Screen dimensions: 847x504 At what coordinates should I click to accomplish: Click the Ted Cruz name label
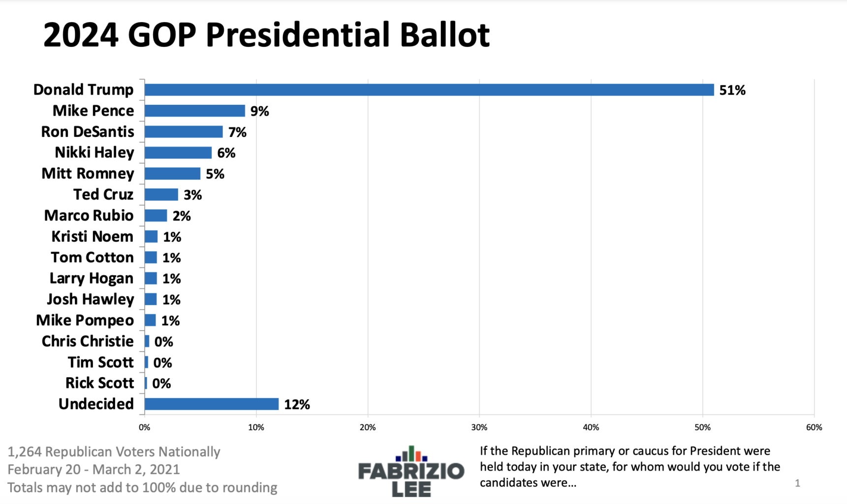pyautogui.click(x=103, y=194)
